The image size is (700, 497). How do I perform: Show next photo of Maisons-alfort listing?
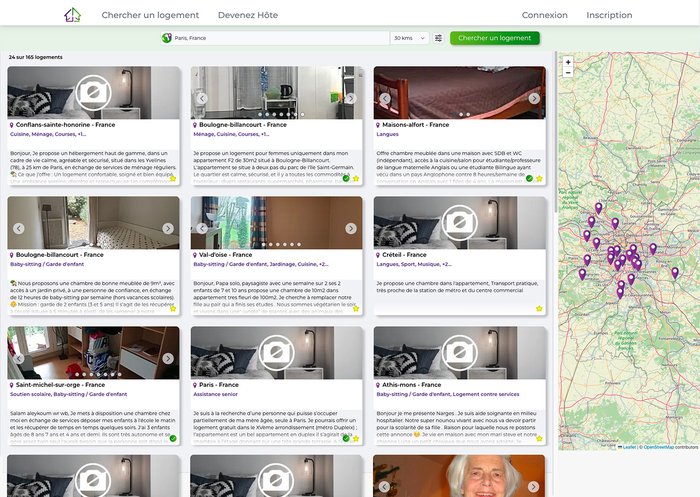tap(534, 98)
